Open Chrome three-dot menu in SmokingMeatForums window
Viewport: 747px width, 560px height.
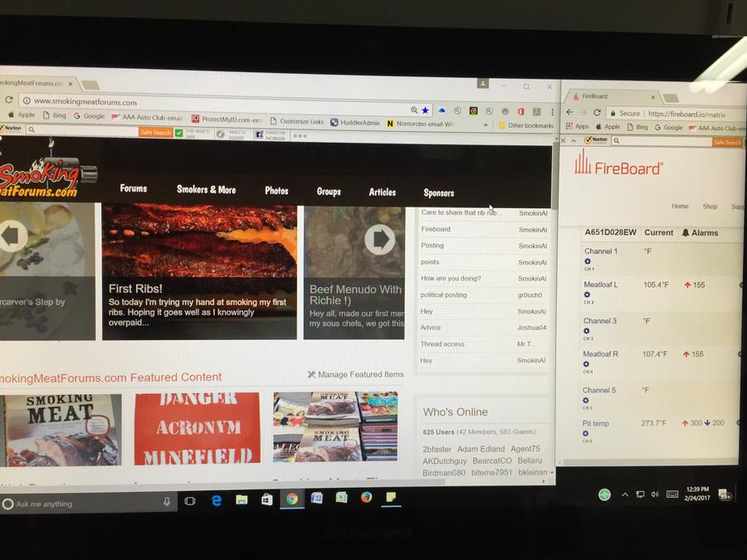pyautogui.click(x=550, y=111)
